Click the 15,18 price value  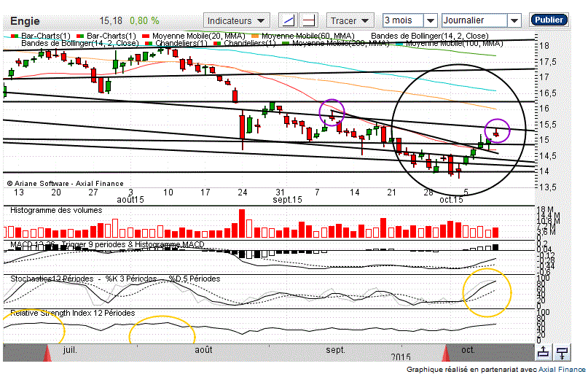(111, 20)
